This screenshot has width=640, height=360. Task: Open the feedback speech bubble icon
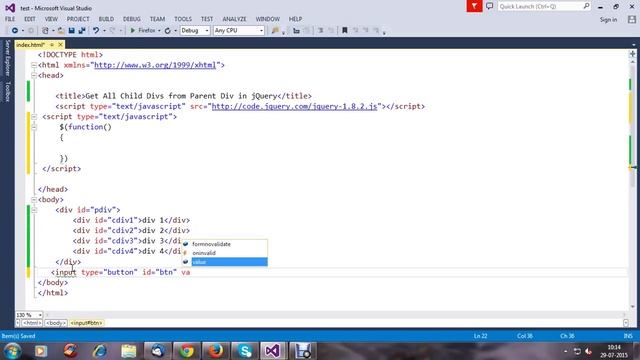click(489, 6)
